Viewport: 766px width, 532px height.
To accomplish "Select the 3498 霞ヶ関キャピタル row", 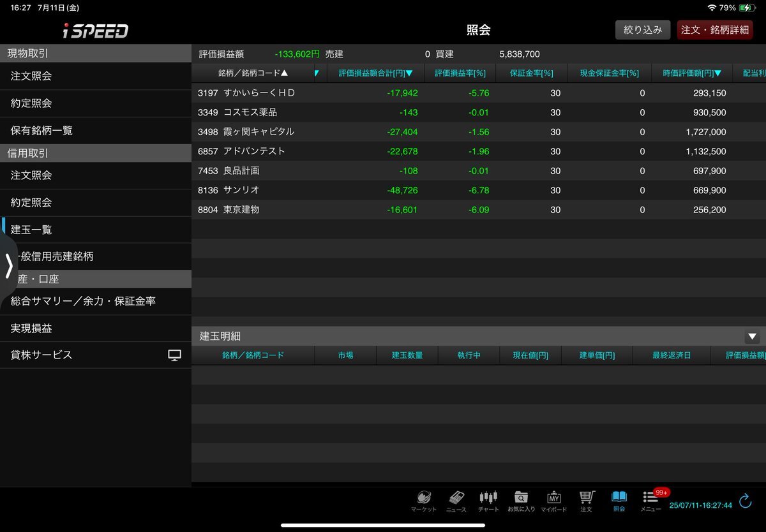I will pyautogui.click(x=479, y=132).
